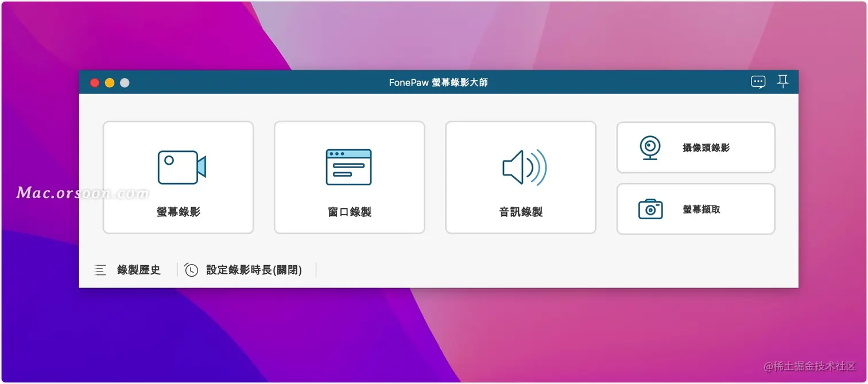Click the speaker audio recording icon

click(x=524, y=167)
